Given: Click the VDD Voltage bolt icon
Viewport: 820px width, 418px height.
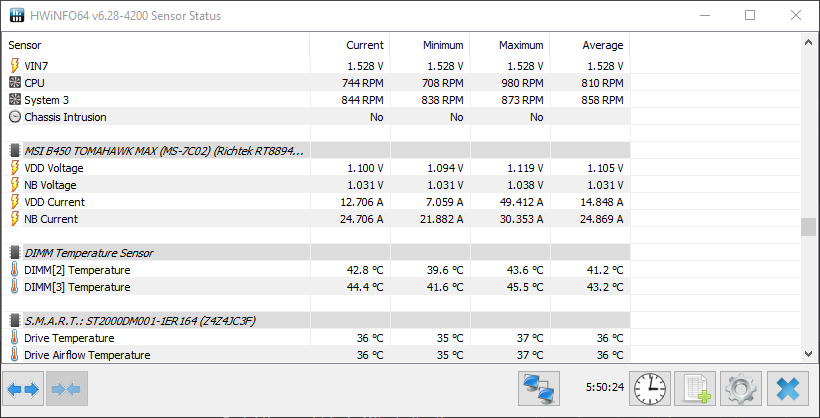Looking at the screenshot, I should (x=15, y=168).
